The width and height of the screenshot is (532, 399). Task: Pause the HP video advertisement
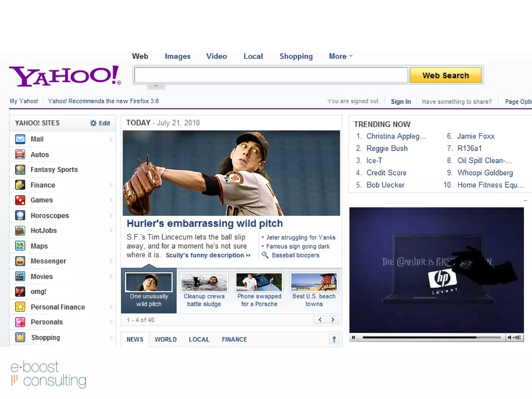coord(353,337)
